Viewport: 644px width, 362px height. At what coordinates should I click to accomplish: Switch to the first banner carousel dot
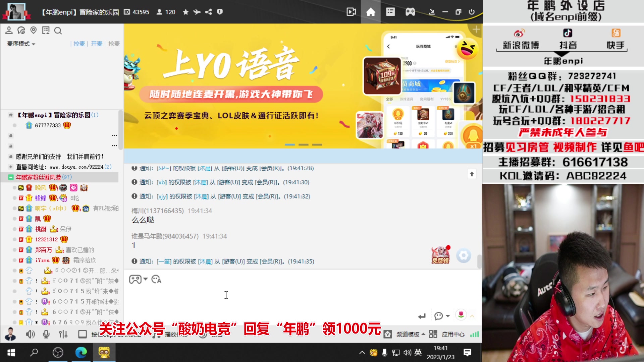coord(290,145)
